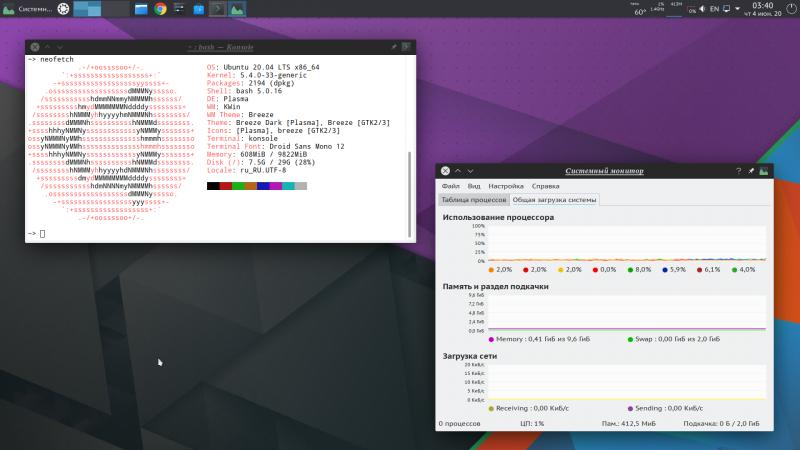Click the system monitor icon in panel's corner
The width and height of the screenshot is (800, 450).
(x=8, y=9)
